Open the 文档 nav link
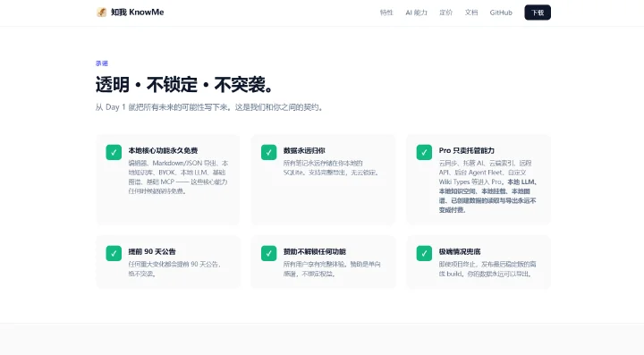 [x=471, y=13]
